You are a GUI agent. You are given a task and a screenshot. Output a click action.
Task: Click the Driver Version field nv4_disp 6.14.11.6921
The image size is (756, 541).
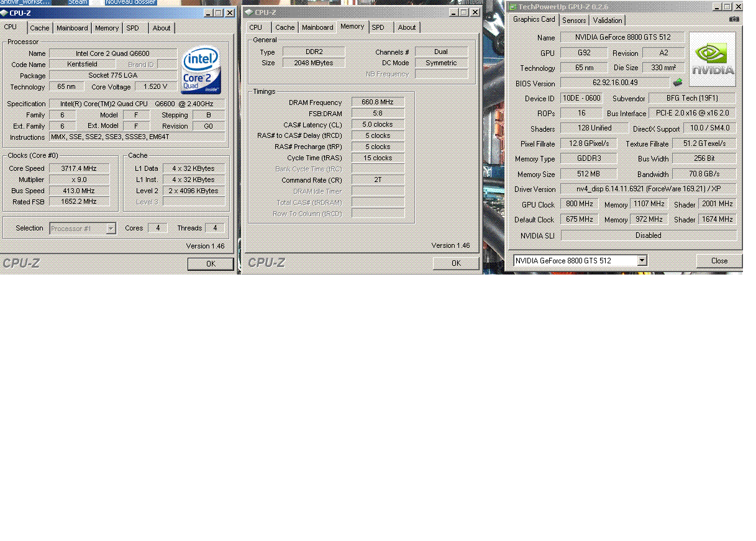pyautogui.click(x=649, y=189)
